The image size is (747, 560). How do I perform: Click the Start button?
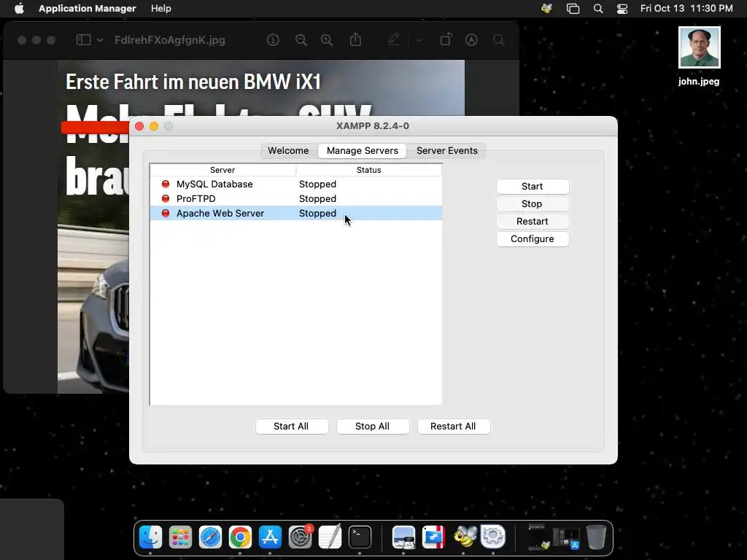[x=532, y=187]
